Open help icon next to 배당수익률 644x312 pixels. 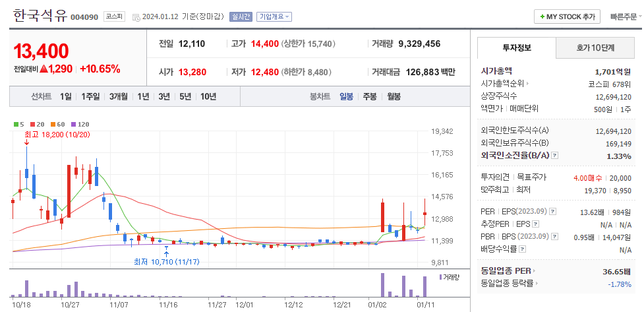click(521, 249)
